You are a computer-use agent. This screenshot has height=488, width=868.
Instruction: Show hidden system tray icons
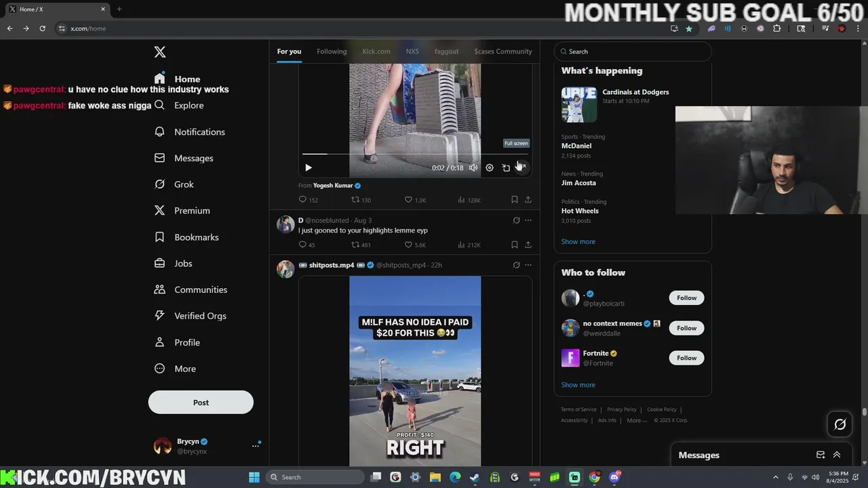point(776,477)
